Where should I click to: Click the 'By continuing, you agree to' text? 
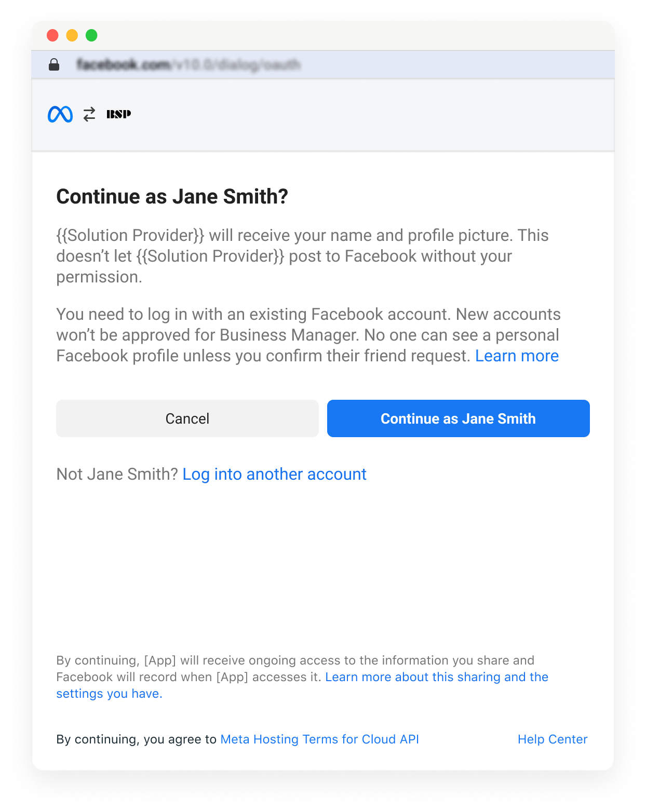coord(137,739)
